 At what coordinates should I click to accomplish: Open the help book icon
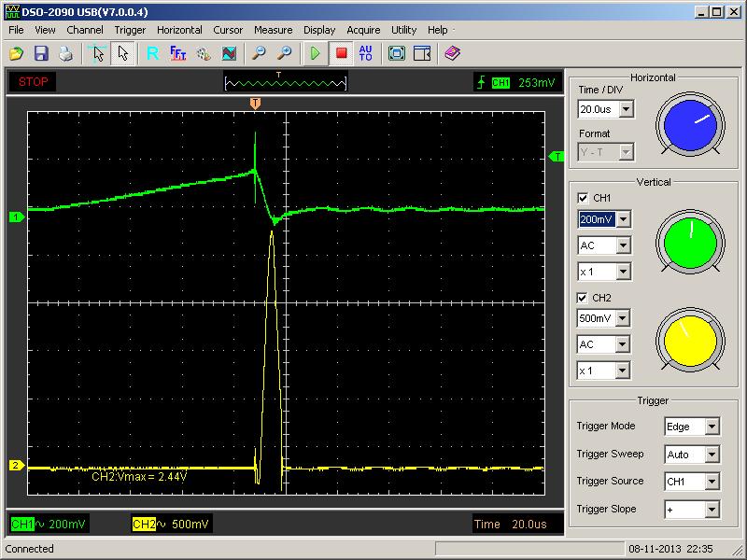coord(452,53)
